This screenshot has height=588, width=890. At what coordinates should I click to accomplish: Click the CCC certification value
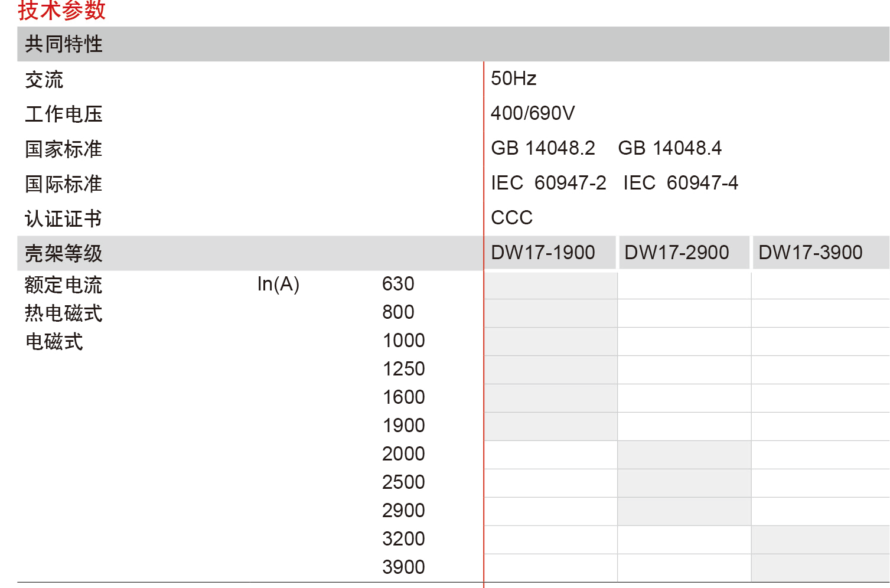point(511,218)
